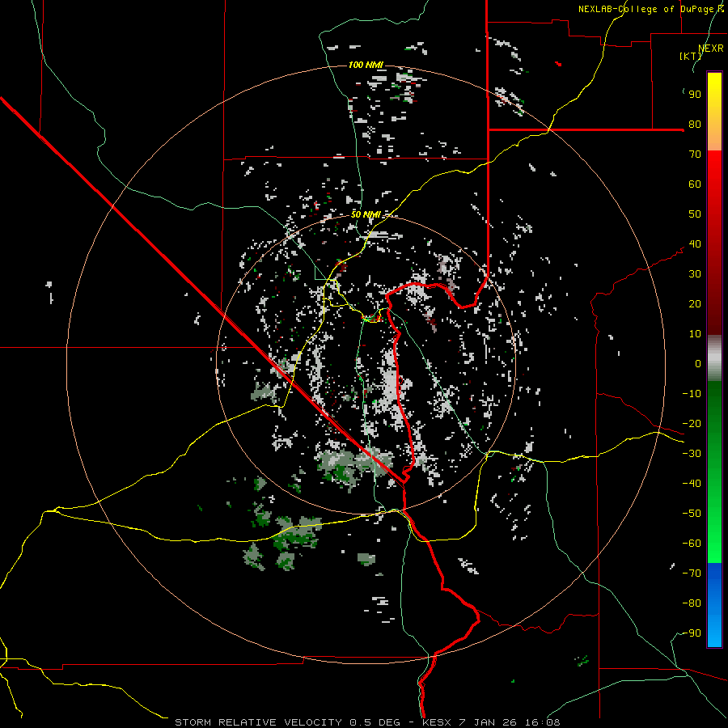Click the 70 value on velocity scale
Image resolution: width=728 pixels, height=728 pixels.
pos(695,154)
